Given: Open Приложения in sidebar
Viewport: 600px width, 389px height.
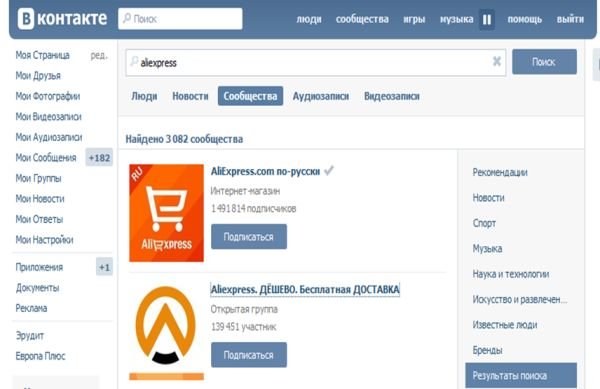Looking at the screenshot, I should 39,267.
